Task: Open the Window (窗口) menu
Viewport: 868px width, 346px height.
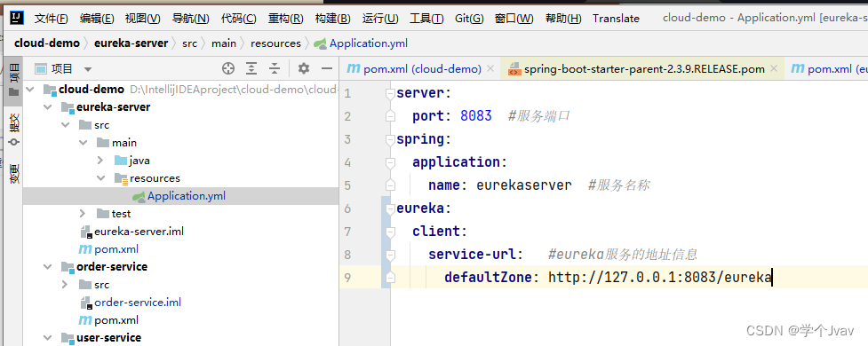Action: 514,19
